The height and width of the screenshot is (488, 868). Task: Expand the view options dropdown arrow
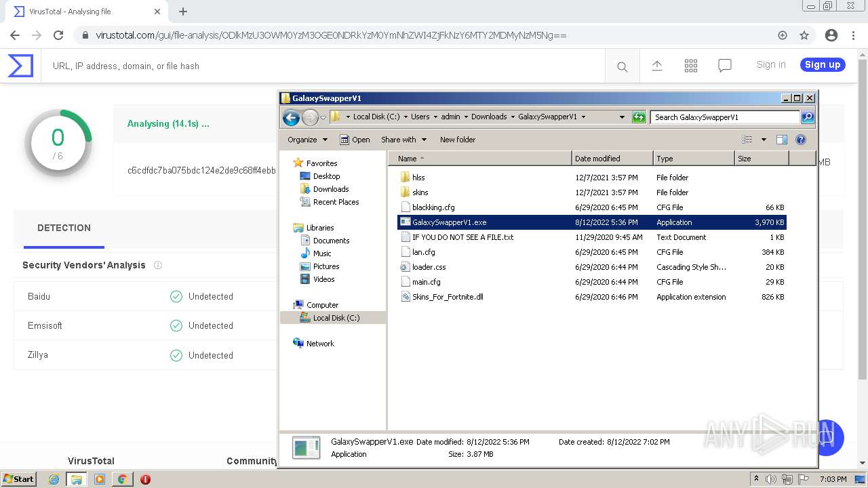click(764, 140)
